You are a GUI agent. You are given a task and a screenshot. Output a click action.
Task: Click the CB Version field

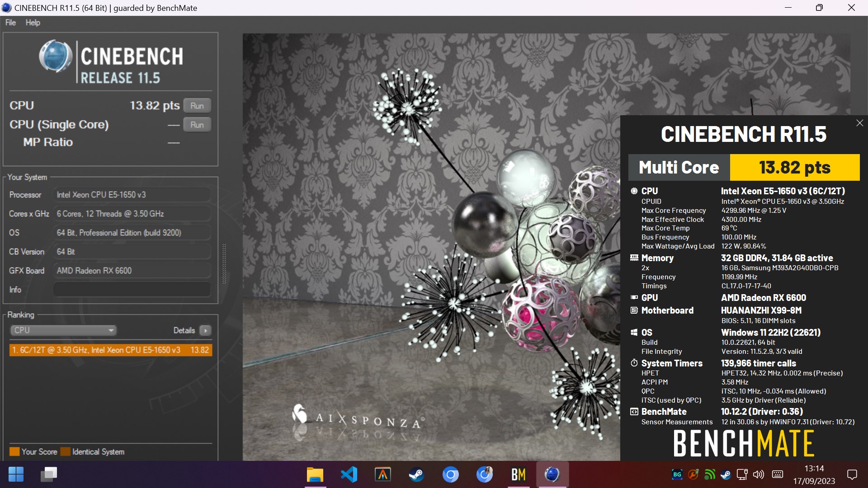pos(132,252)
